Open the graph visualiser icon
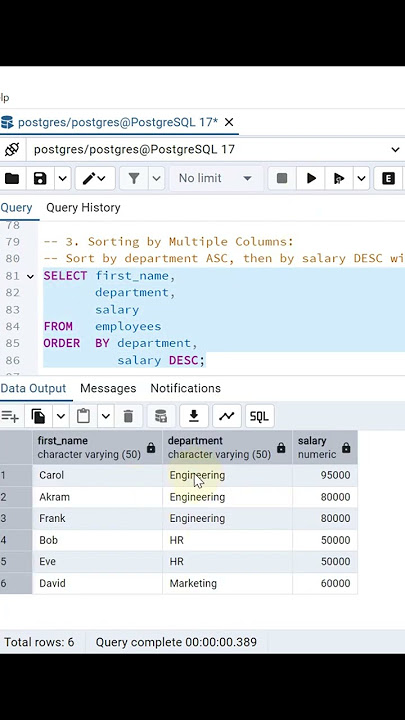The image size is (405, 720). coord(226,416)
